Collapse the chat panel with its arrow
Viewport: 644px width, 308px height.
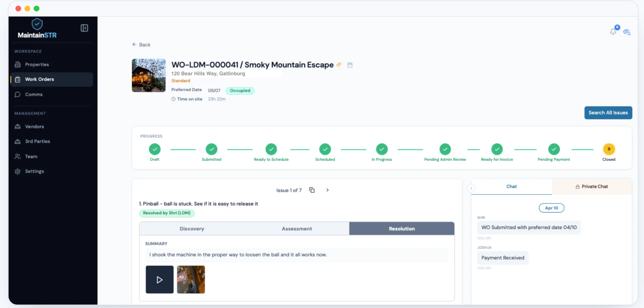point(471,188)
